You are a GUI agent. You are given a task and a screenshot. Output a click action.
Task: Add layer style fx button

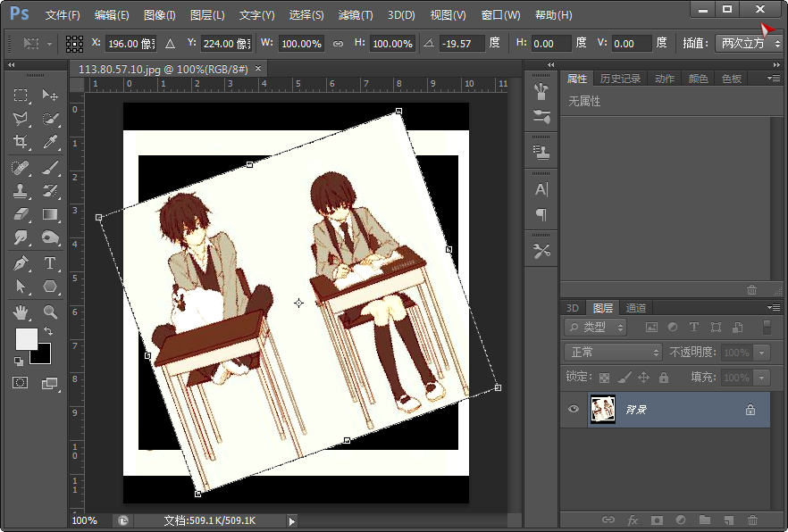(633, 520)
